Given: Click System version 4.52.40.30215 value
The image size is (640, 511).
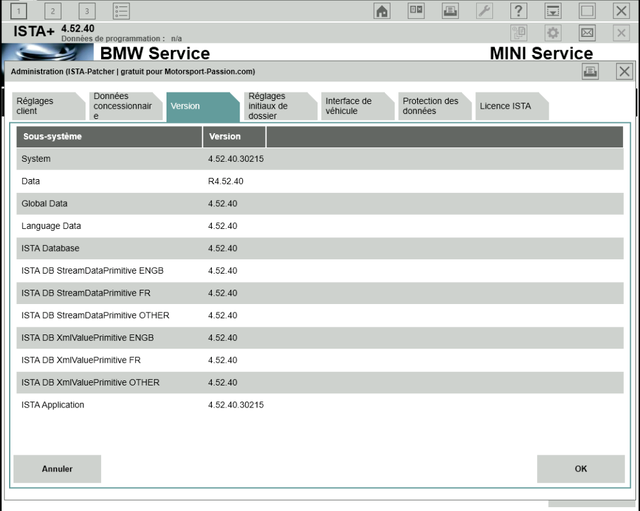Looking at the screenshot, I should tap(236, 159).
